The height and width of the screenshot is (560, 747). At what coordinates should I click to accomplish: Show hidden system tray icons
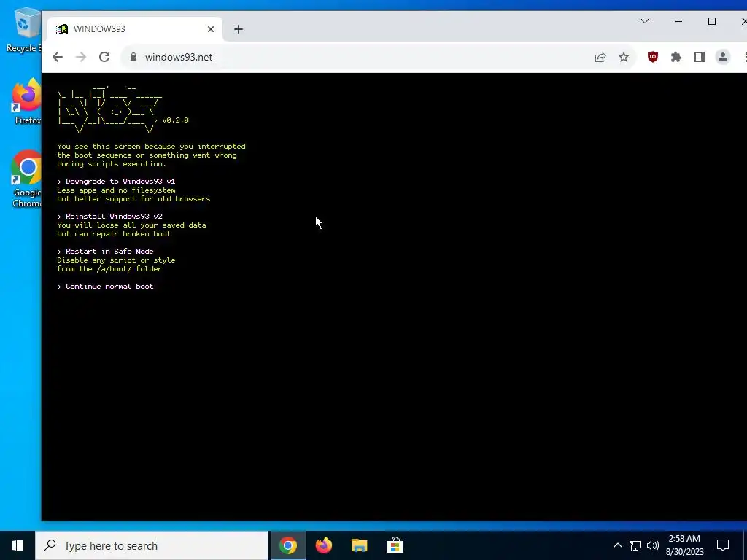click(617, 545)
